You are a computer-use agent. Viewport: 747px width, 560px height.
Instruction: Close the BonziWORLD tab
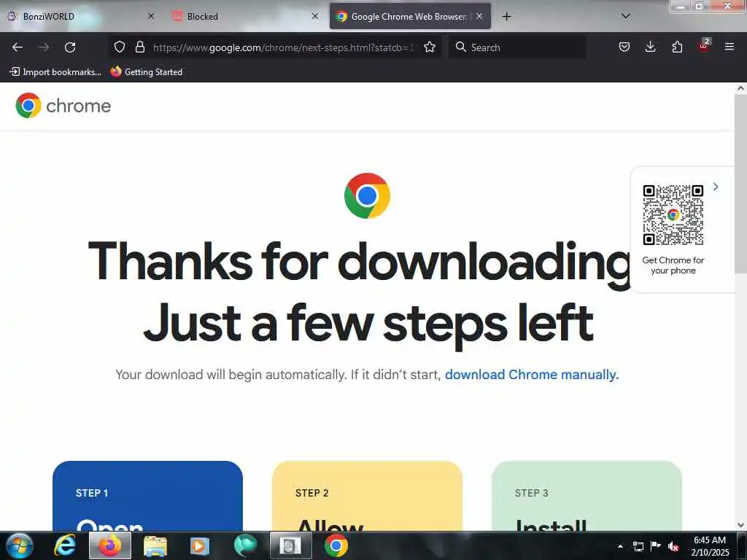[x=151, y=16]
